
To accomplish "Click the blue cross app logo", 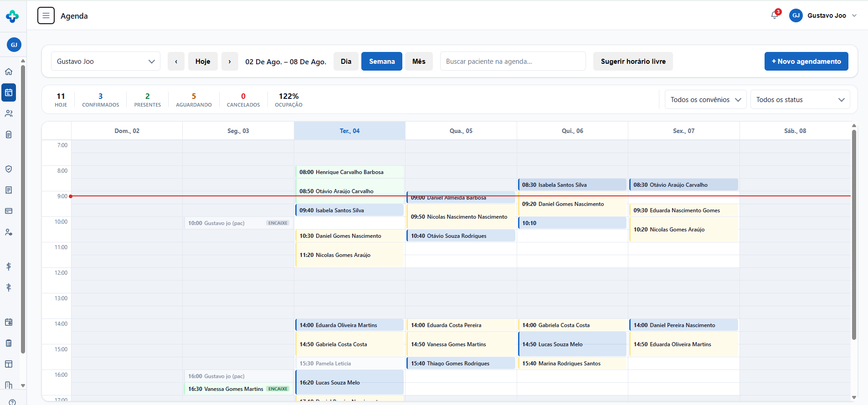I will (x=12, y=16).
